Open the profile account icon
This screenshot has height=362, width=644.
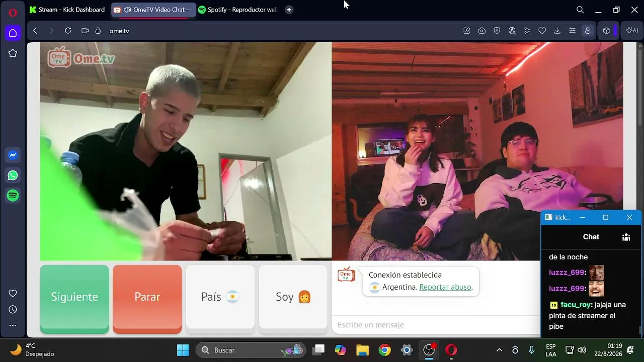pyautogui.click(x=587, y=31)
